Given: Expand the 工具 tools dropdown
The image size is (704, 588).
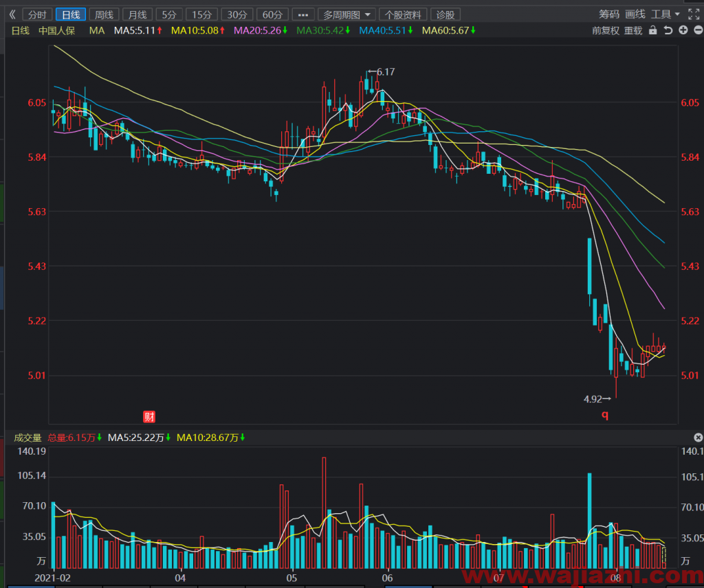Looking at the screenshot, I should [665, 14].
